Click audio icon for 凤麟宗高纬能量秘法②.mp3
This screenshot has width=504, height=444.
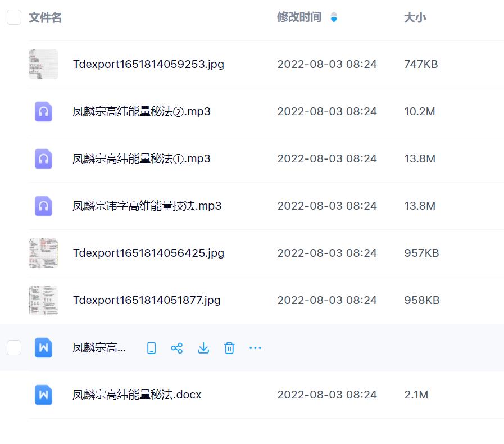click(43, 112)
